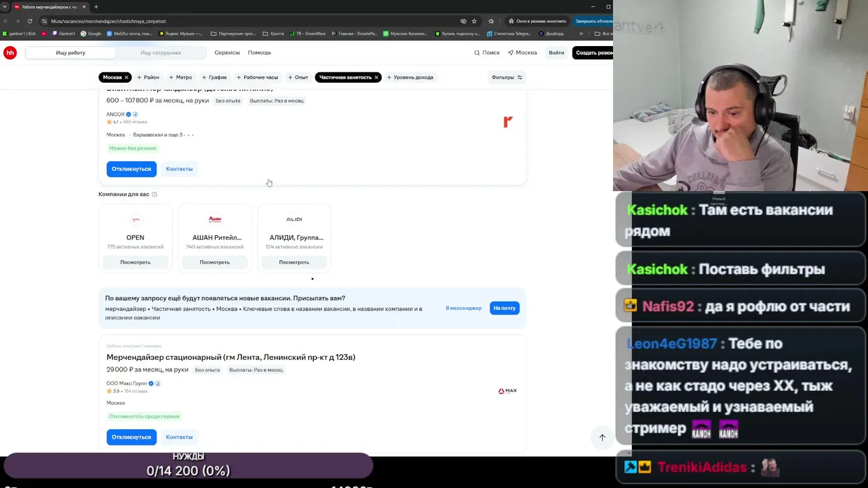
Task: Add the Опыт filter
Action: point(298,77)
